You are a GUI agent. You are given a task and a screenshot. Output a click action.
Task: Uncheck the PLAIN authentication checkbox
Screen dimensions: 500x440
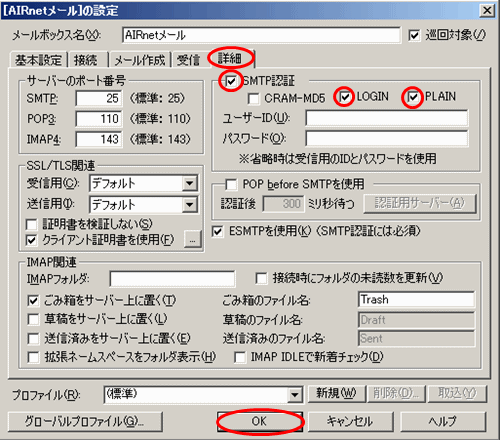point(413,97)
